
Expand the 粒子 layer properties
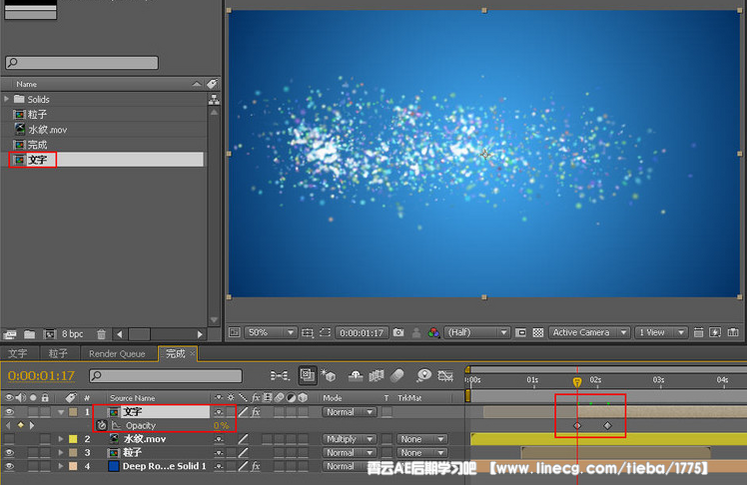coord(60,452)
